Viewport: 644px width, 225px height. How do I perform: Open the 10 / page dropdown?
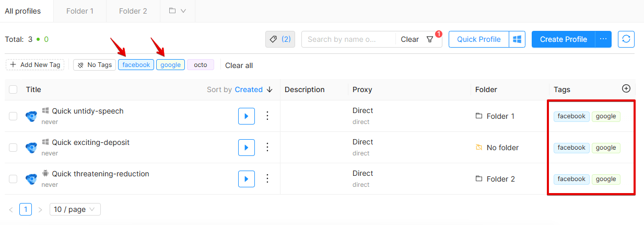(75, 209)
